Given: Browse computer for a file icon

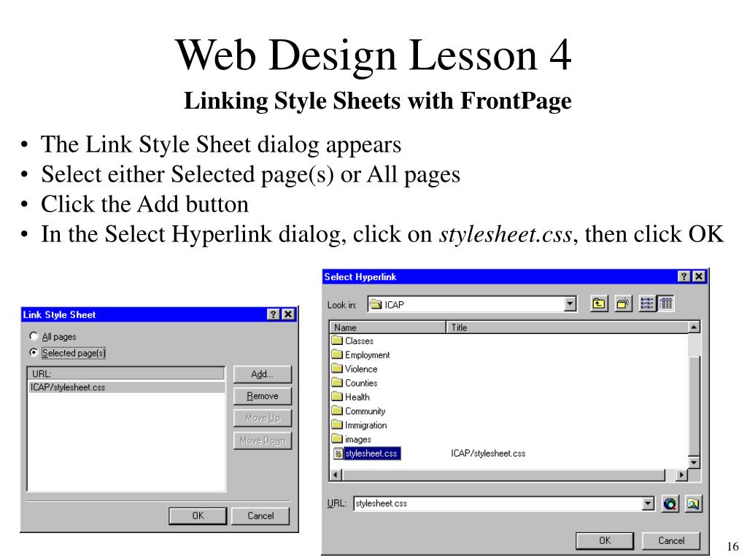Looking at the screenshot, I should click(693, 504).
